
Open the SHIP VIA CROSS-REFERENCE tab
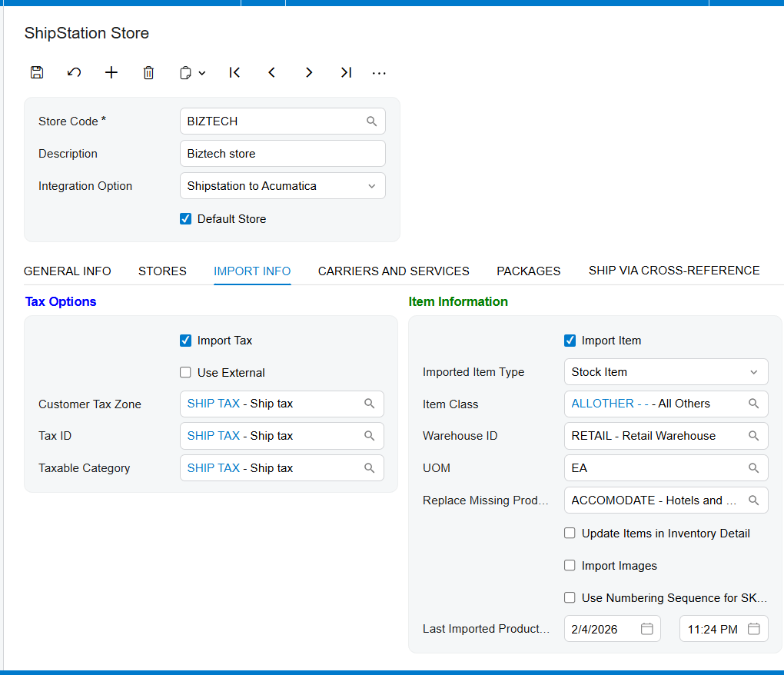(674, 271)
